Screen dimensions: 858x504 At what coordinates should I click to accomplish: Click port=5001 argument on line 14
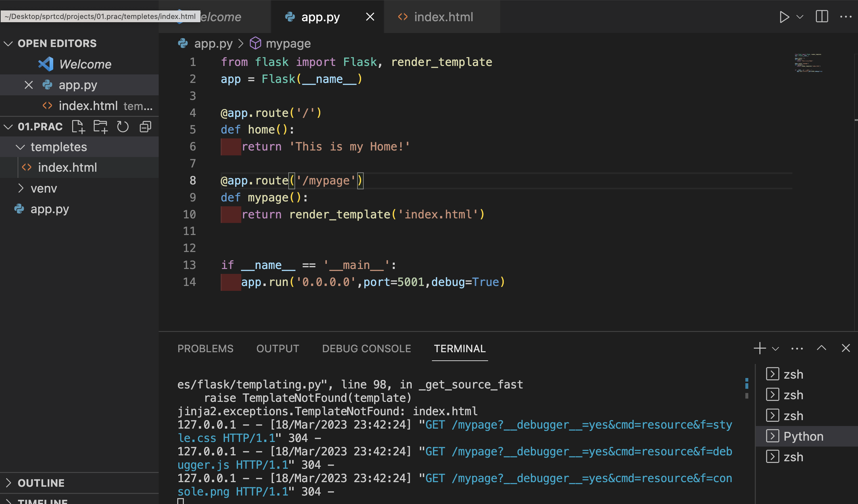394,282
